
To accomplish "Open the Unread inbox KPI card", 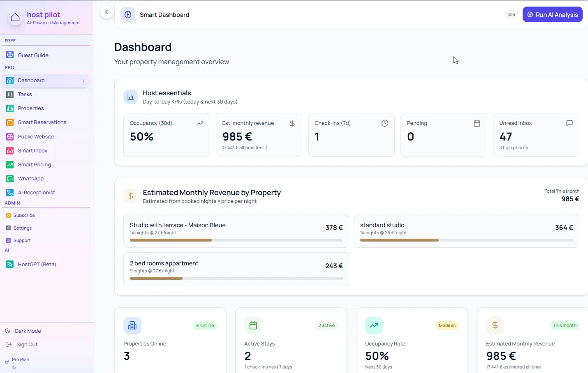I will coord(536,135).
